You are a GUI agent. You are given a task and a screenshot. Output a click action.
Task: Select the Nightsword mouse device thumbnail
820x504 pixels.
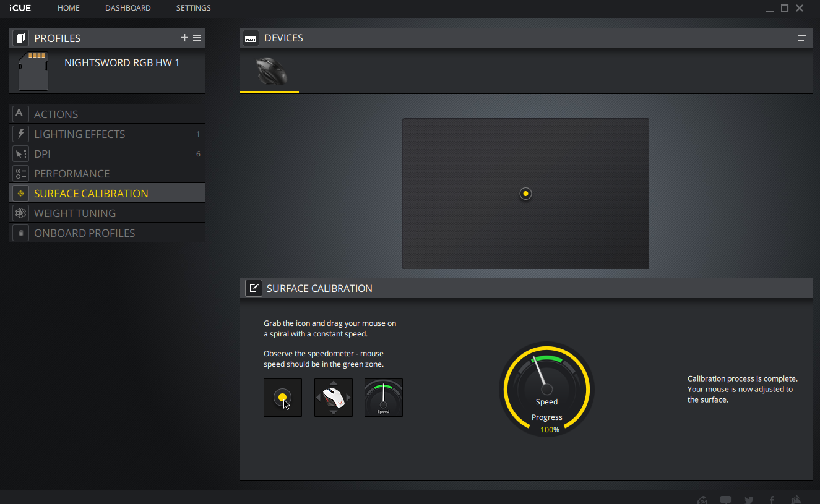coord(270,72)
